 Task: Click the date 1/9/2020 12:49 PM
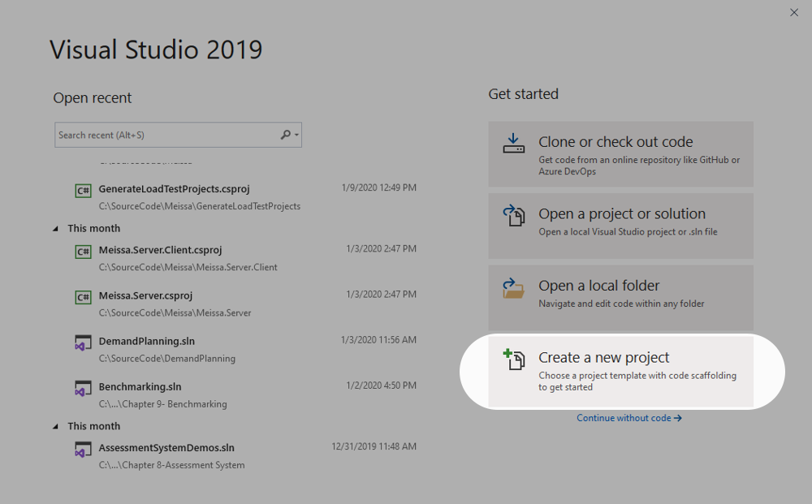[378, 187]
